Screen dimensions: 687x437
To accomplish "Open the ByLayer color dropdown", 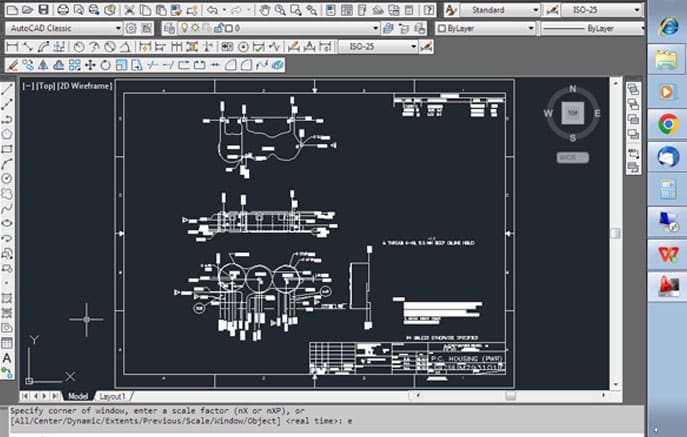I will tap(531, 28).
